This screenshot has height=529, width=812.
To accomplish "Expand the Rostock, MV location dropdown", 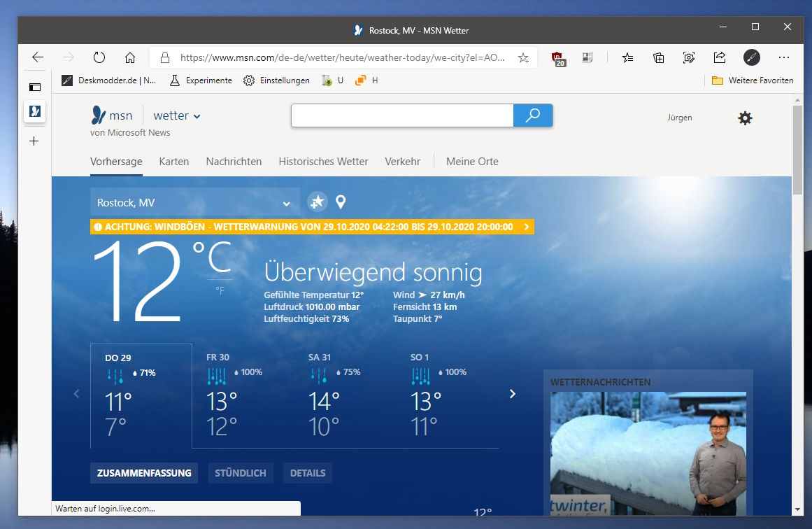I will 194,202.
